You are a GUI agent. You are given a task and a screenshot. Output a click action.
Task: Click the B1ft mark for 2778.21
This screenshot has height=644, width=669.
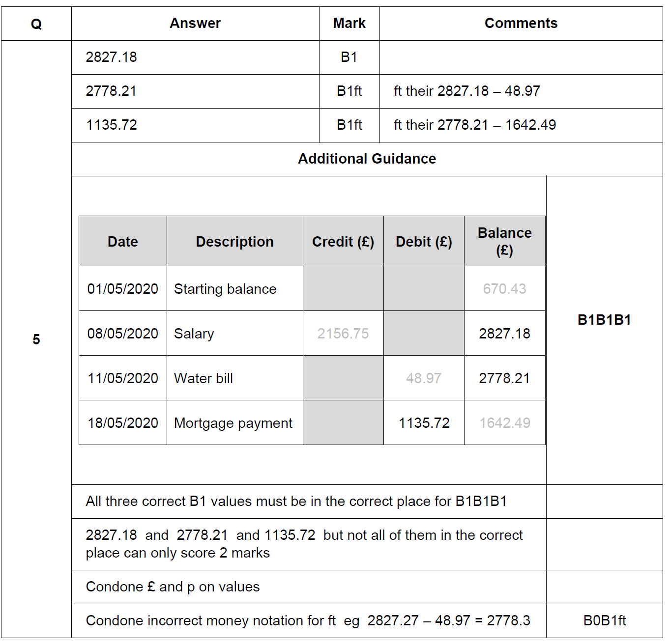[349, 91]
